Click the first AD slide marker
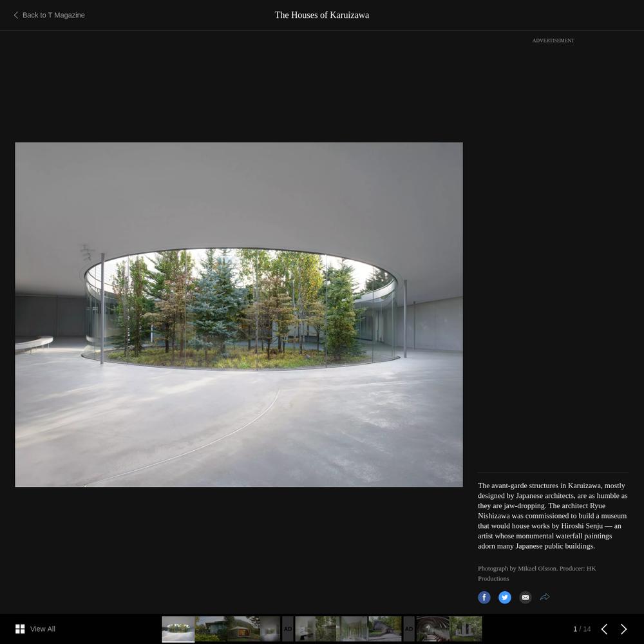Viewport: 644px width, 644px height. pyautogui.click(x=288, y=629)
